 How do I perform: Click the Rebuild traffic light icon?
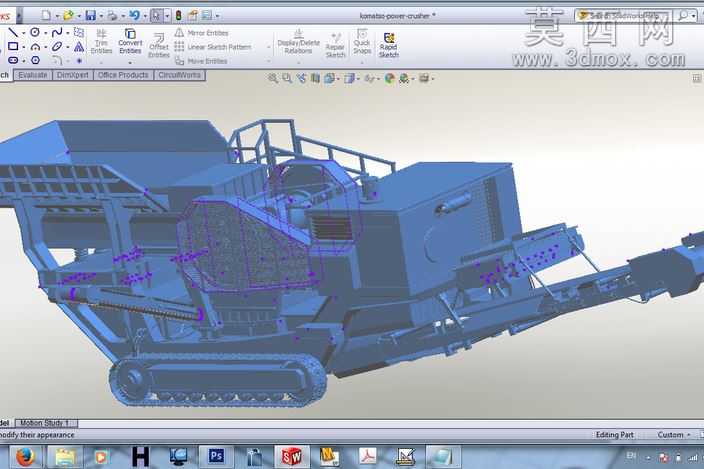pyautogui.click(x=178, y=16)
